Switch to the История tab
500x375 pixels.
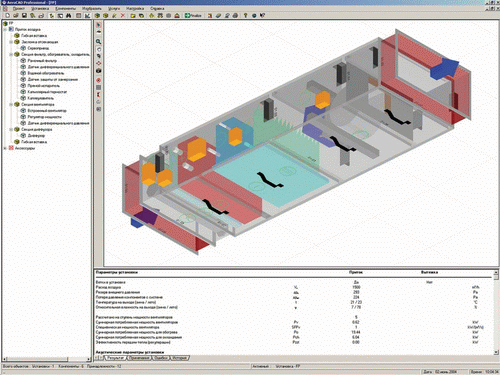180,358
